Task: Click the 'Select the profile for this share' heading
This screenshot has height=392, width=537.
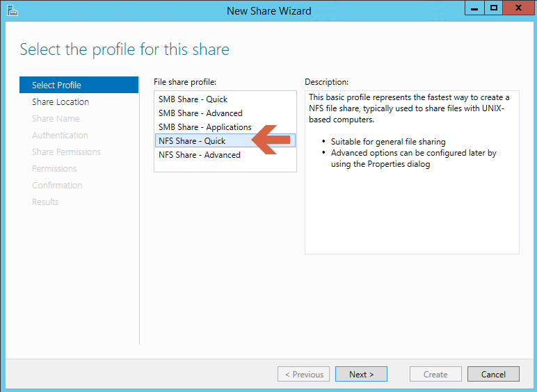Action: pos(125,49)
